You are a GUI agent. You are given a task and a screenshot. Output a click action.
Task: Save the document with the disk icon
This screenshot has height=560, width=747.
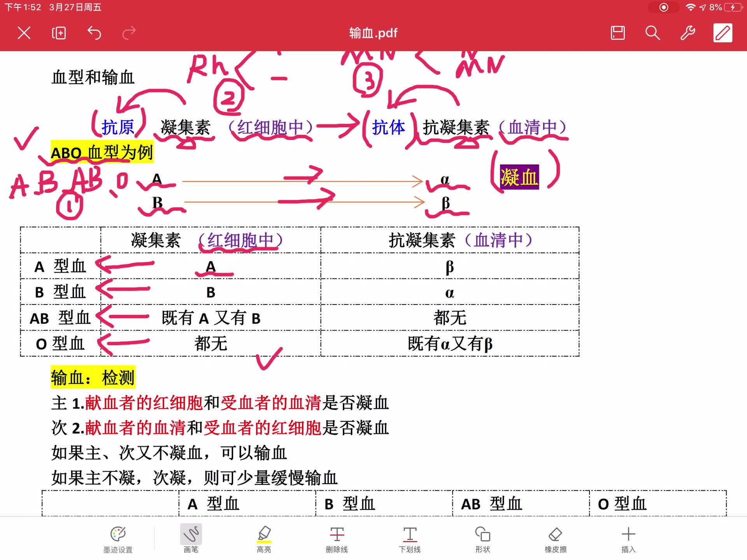click(617, 33)
